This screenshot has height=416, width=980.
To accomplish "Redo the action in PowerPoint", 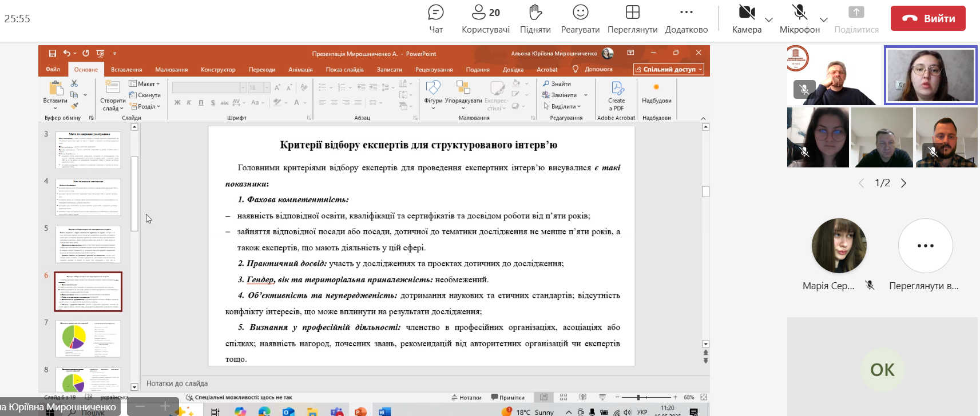I will 86,53.
